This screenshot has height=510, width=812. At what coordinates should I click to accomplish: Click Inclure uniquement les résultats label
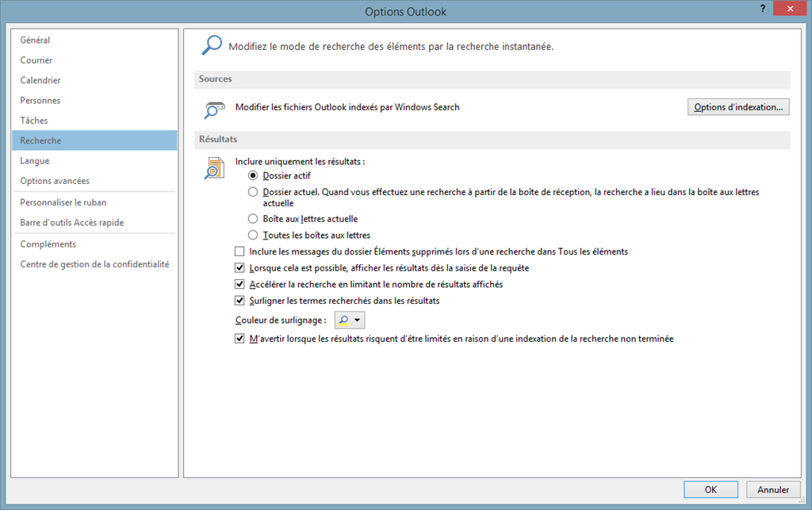point(300,162)
